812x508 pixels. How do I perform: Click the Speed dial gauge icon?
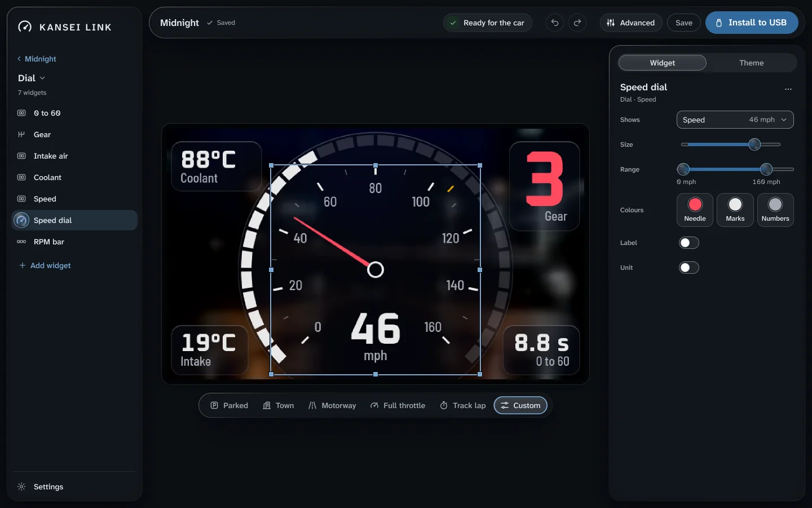pyautogui.click(x=21, y=220)
